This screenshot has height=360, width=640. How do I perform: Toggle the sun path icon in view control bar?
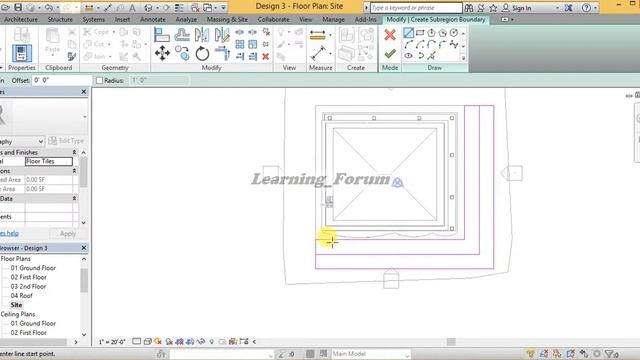(158, 342)
